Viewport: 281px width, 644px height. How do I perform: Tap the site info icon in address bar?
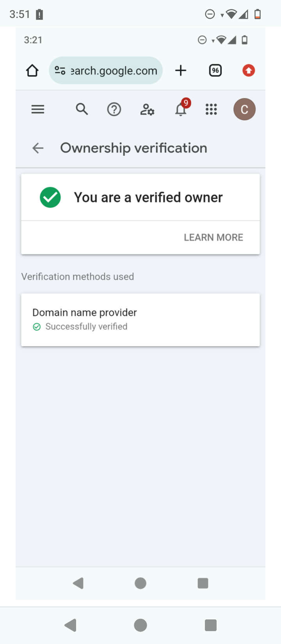[x=60, y=71]
